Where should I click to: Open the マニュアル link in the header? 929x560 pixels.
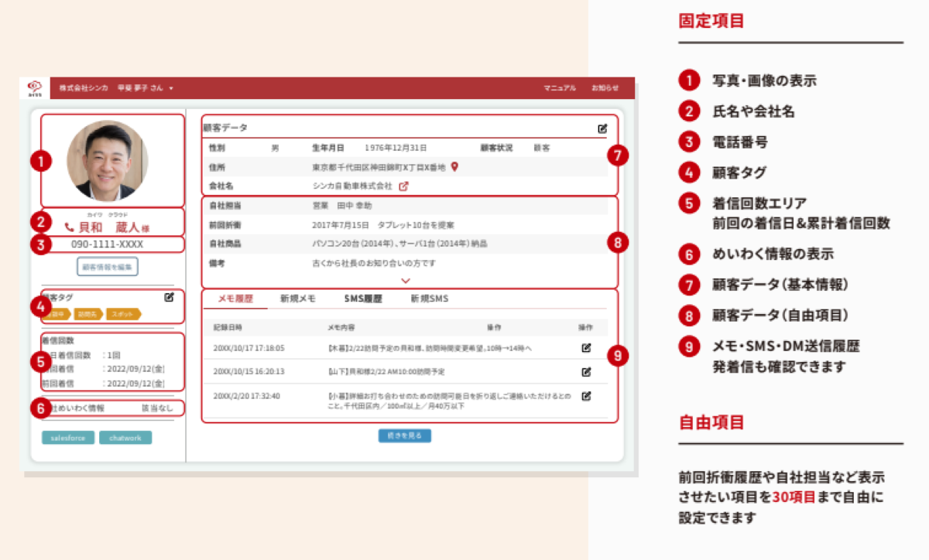pos(559,88)
